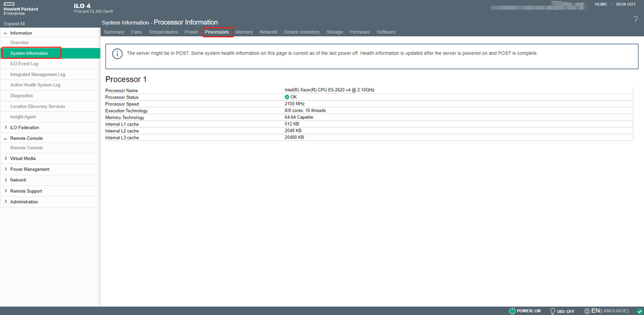Open the EN language globe icon
The image size is (644, 315).
[587, 311]
